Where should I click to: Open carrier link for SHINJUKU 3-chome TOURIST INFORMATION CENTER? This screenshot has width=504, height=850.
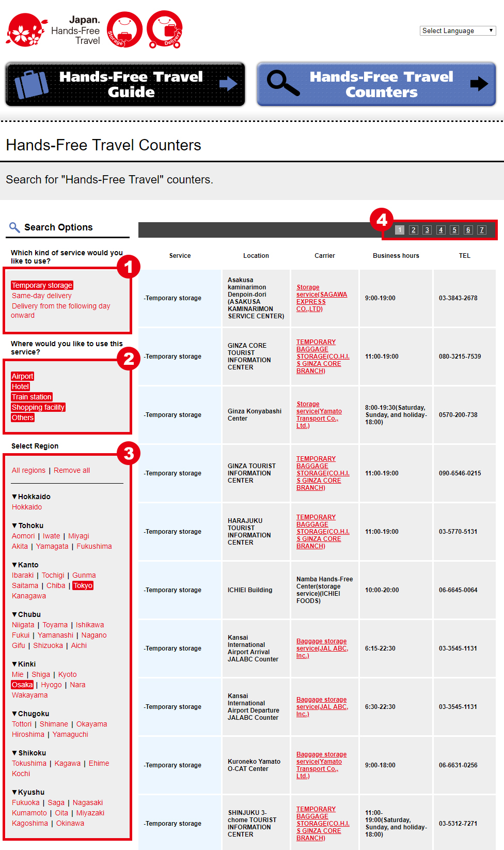(x=323, y=824)
